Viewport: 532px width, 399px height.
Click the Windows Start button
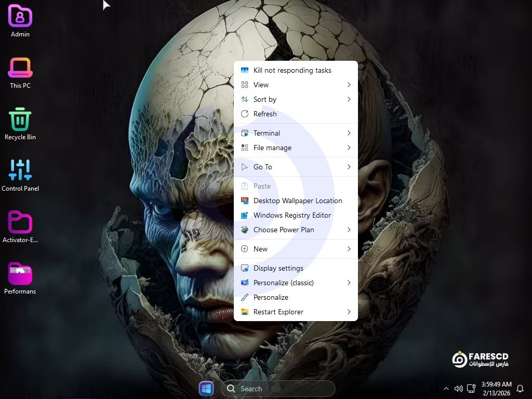point(206,389)
